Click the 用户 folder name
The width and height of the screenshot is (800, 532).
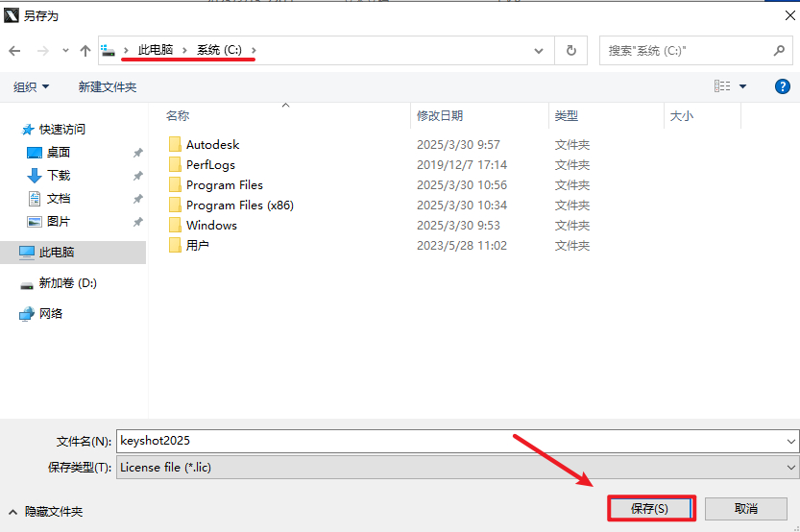[198, 245]
